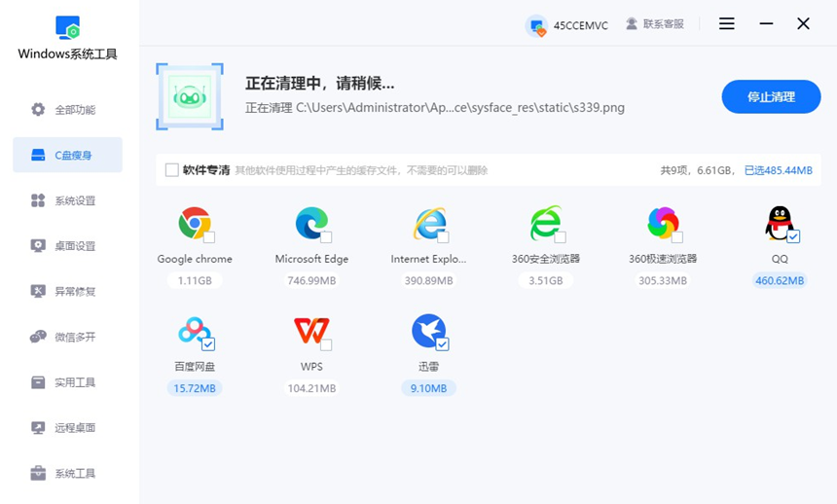Switch to the 微信多开 menu label
The height and width of the screenshot is (504, 837).
pyautogui.click(x=75, y=337)
